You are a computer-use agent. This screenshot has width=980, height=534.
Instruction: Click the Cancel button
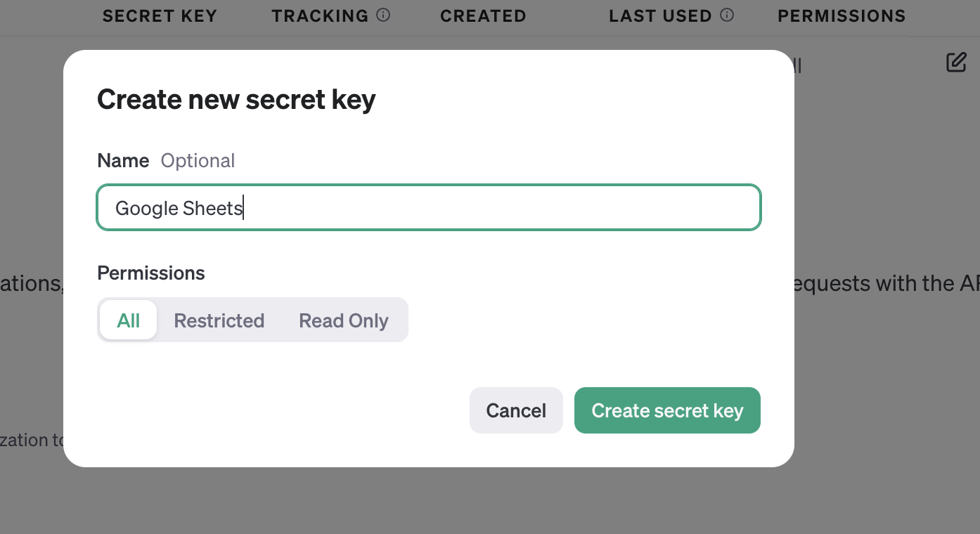516,410
